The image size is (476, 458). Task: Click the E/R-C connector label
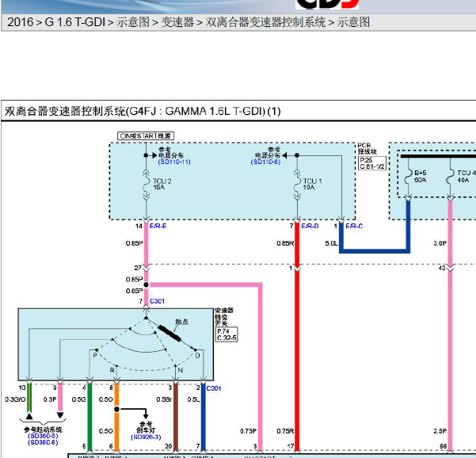pos(354,226)
